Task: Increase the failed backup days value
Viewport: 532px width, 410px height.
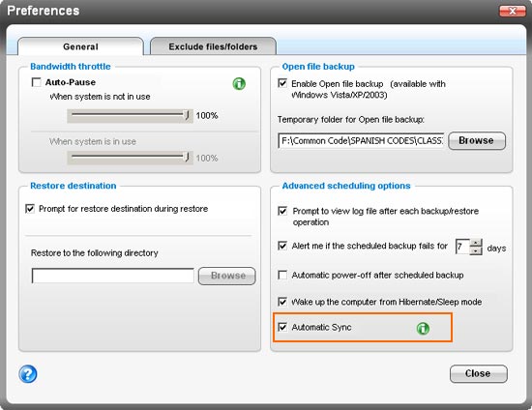Action: (476, 243)
